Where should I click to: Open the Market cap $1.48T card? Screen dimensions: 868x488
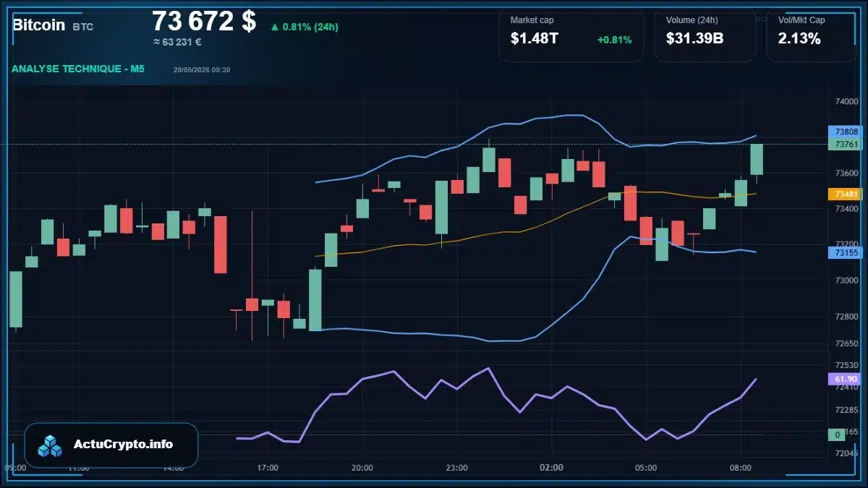571,35
